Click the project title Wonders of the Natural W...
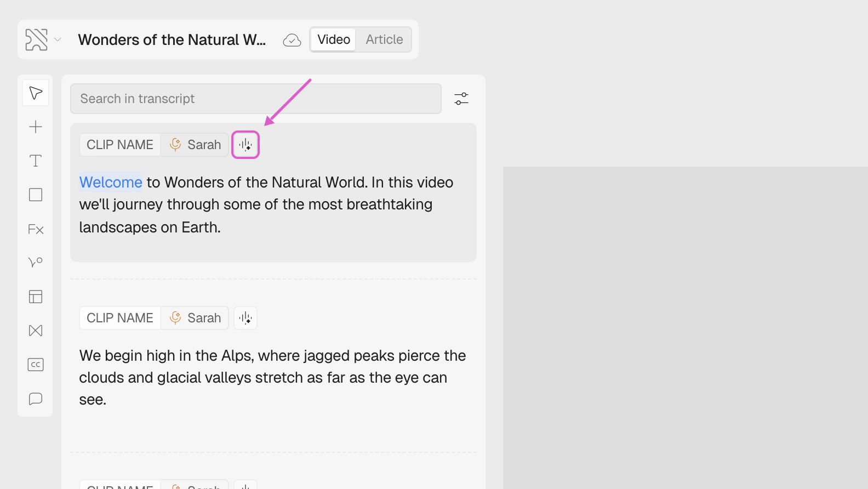 (x=172, y=39)
